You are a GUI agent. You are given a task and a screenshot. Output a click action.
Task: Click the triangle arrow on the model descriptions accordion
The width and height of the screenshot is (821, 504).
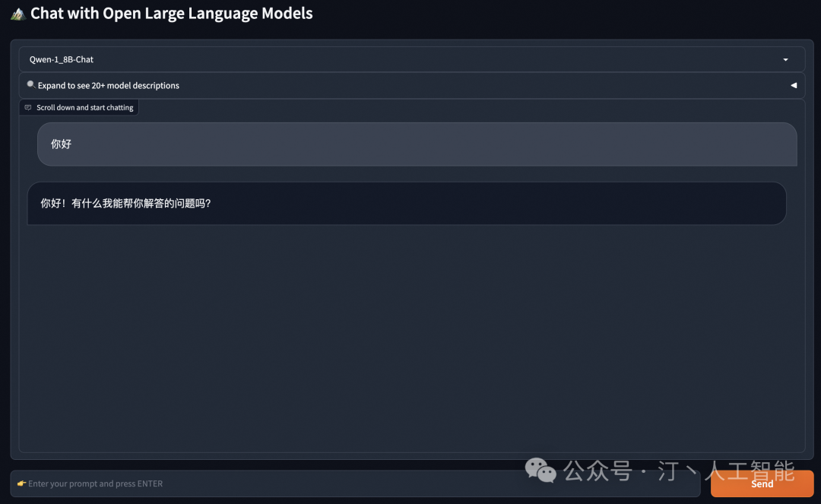[x=794, y=85]
